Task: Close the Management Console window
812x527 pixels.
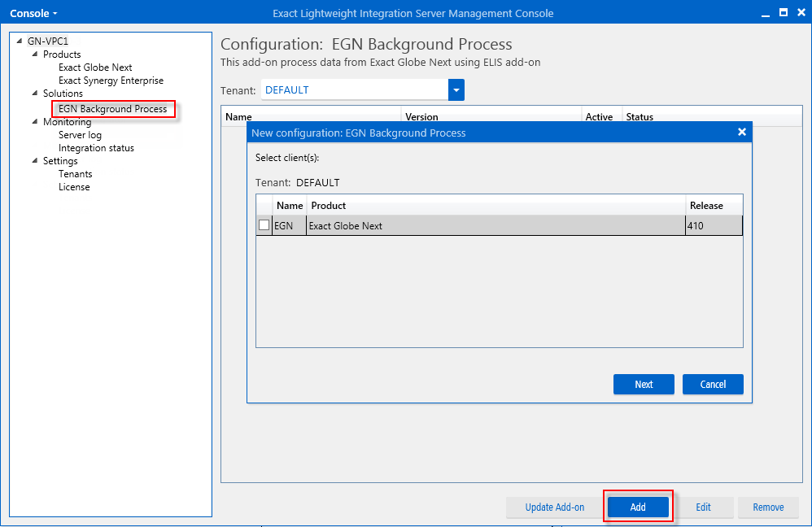Action: coord(801,13)
